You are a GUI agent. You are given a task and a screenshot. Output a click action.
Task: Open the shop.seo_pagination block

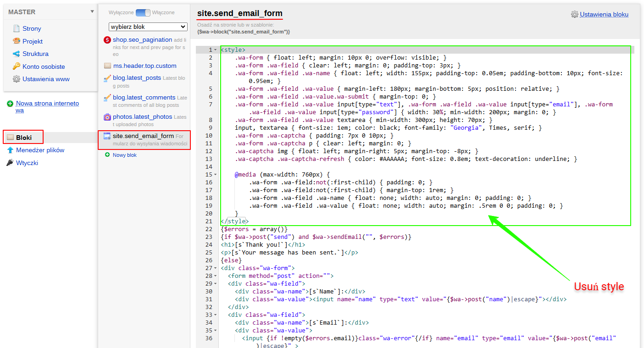[143, 40]
